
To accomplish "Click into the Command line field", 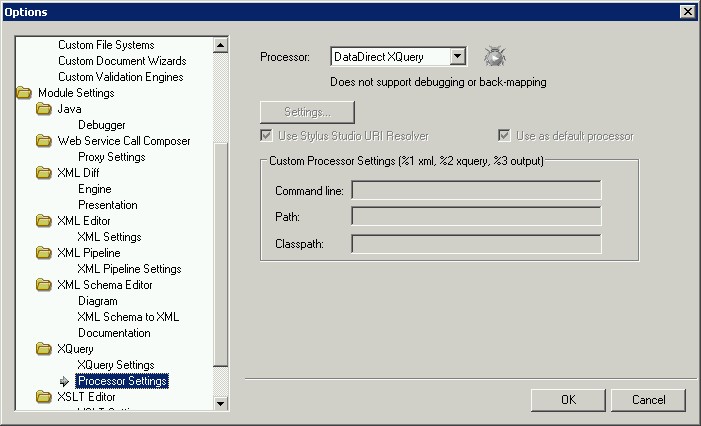I will pyautogui.click(x=476, y=190).
